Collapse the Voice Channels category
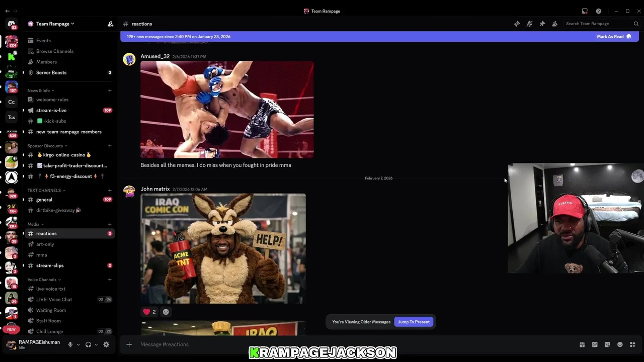Screen dimensions: 644x362 [x=44, y=280]
